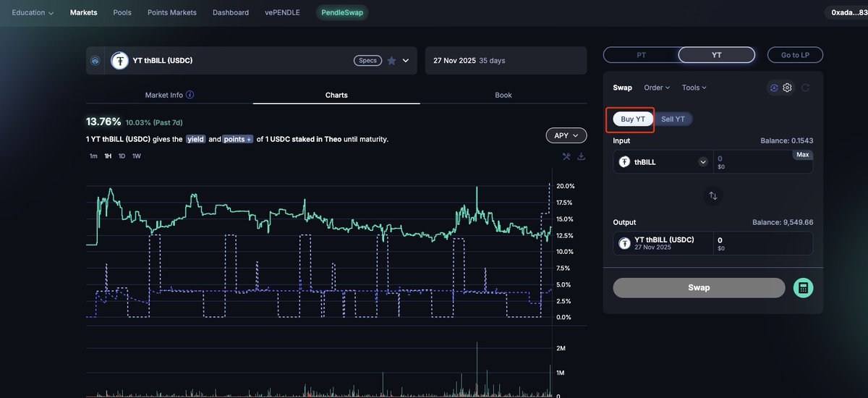Screen dimensions: 868x398
Task: Open thBILL input token dropdown
Action: (703, 162)
